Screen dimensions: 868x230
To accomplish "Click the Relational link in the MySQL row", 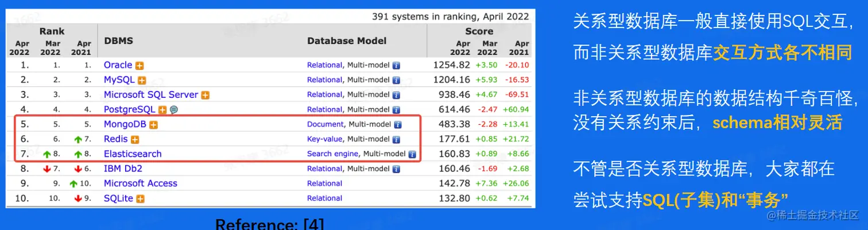I will pos(324,80).
